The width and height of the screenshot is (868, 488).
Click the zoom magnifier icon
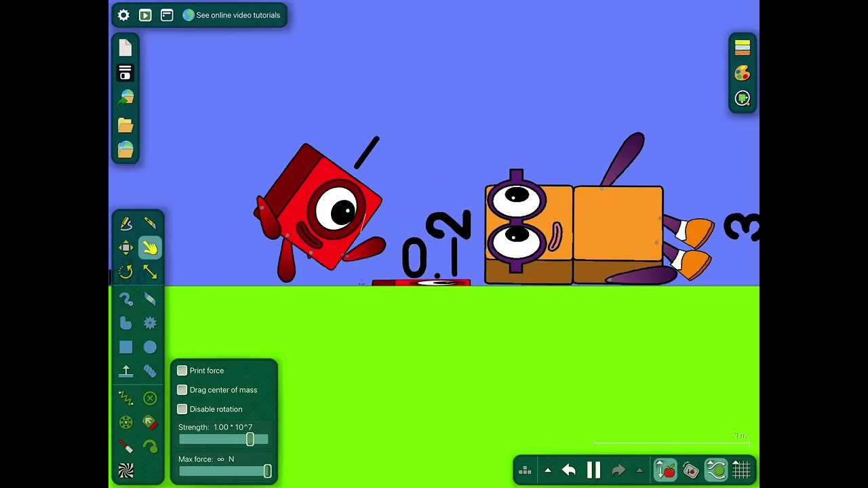743,99
